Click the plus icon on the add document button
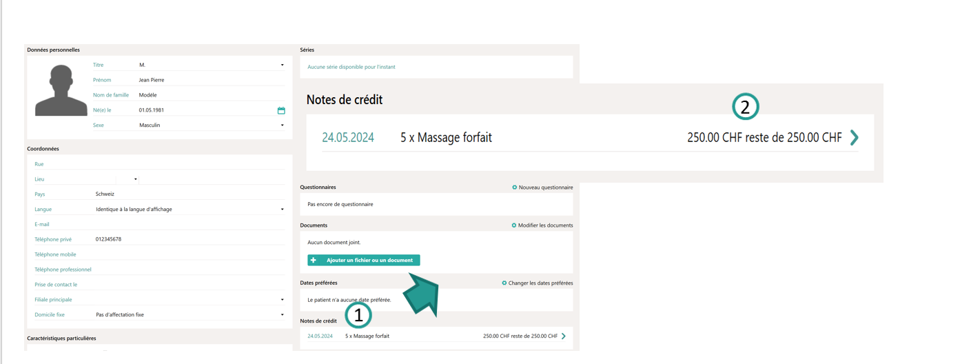This screenshot has height=364, width=980. tap(314, 261)
